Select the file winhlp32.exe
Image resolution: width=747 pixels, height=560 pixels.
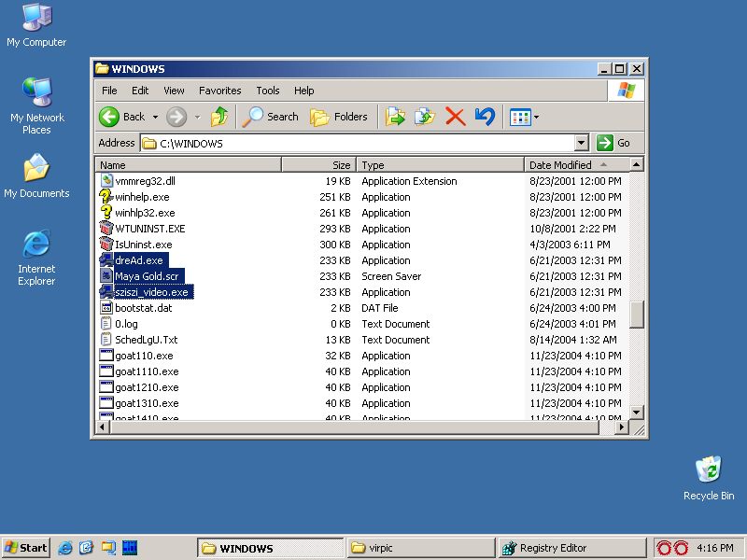tap(145, 213)
